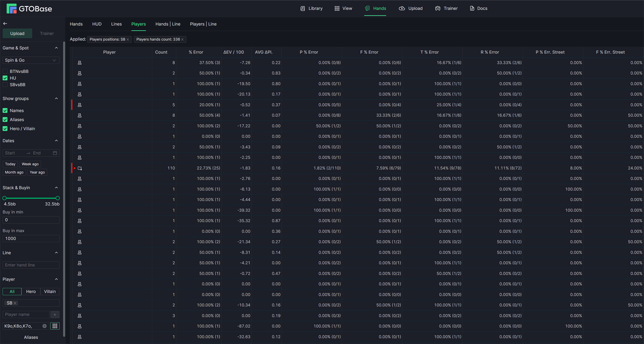Collapse the Game & Spot section

56,48
